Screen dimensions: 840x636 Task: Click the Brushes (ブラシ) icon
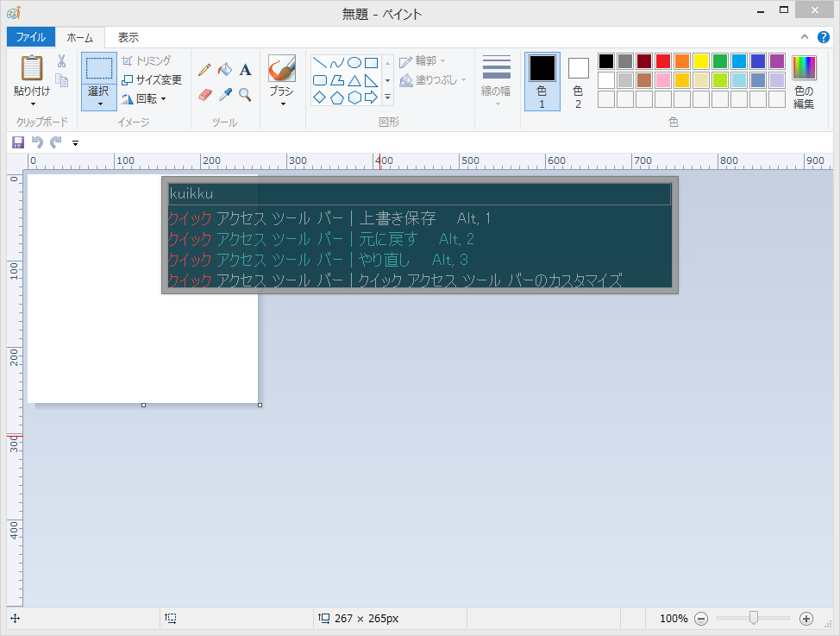tap(282, 69)
